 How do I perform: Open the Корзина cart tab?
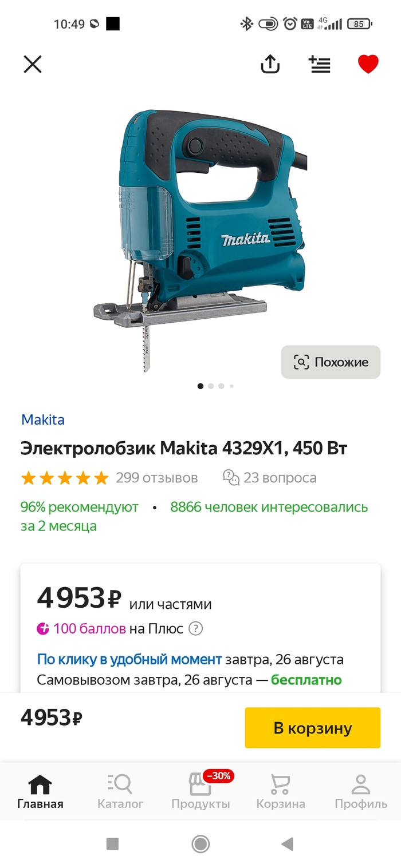(281, 792)
